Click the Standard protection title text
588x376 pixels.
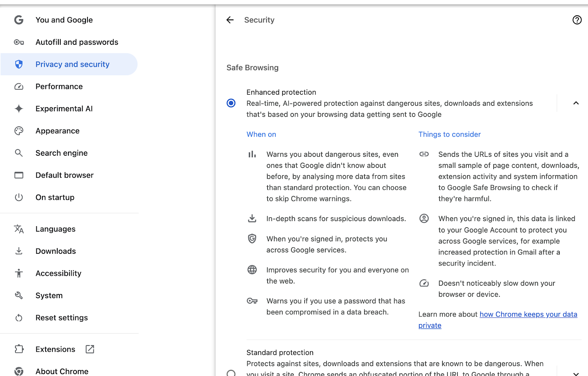point(280,352)
